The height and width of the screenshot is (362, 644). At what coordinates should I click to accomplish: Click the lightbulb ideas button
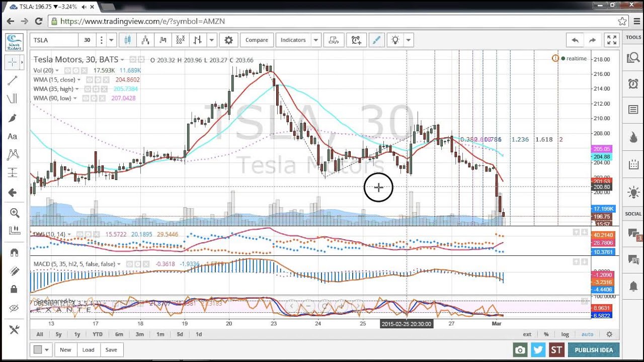(x=395, y=40)
